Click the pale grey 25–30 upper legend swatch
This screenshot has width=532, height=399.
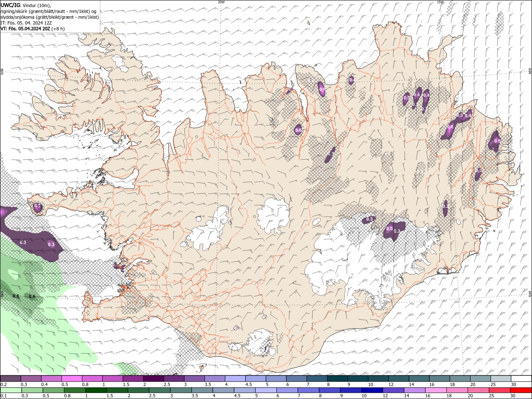501,379
